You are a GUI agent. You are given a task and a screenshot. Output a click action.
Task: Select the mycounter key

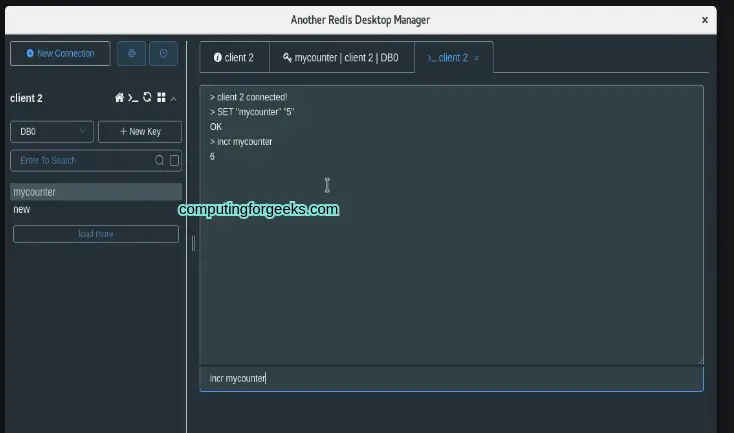(x=96, y=192)
